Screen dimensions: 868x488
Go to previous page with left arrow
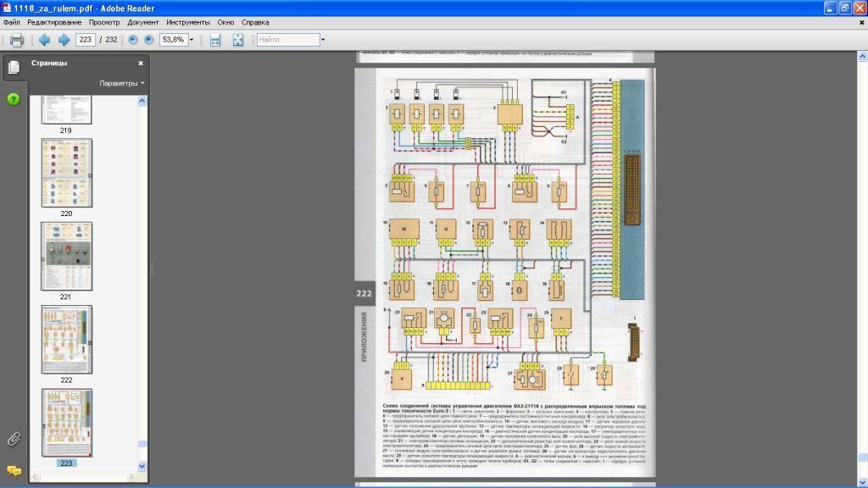44,40
